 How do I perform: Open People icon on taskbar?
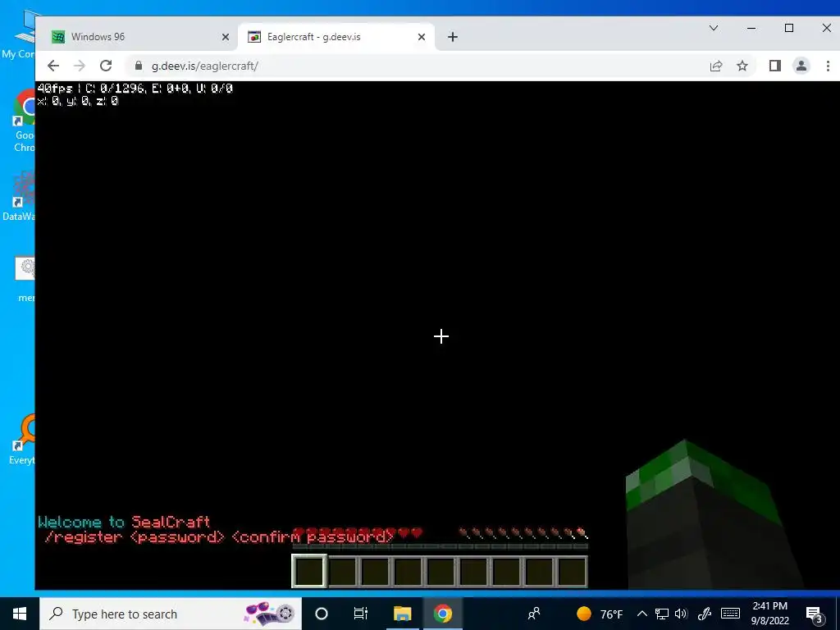tap(533, 614)
